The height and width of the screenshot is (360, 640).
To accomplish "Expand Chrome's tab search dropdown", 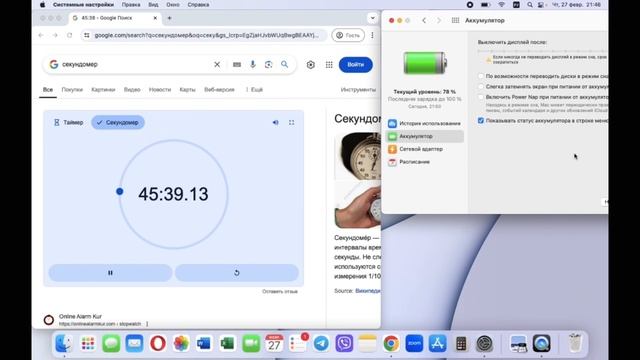I will click(372, 18).
